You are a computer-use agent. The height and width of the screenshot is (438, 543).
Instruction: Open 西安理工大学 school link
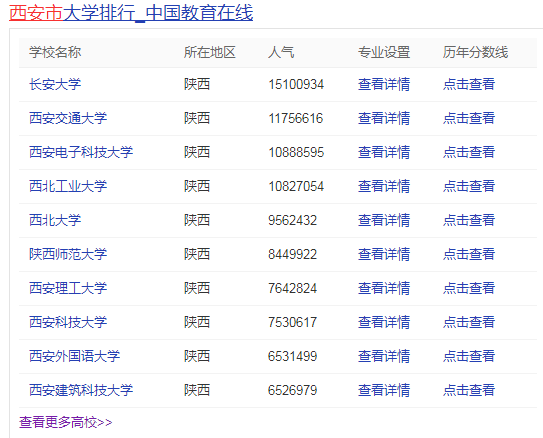68,288
